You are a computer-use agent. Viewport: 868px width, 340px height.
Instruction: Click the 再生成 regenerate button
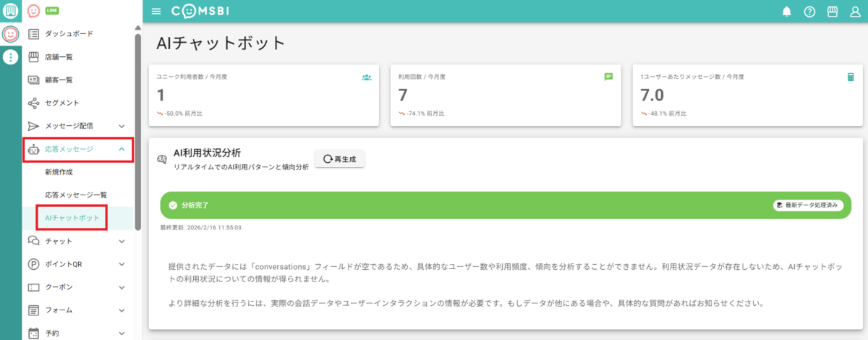coord(339,158)
